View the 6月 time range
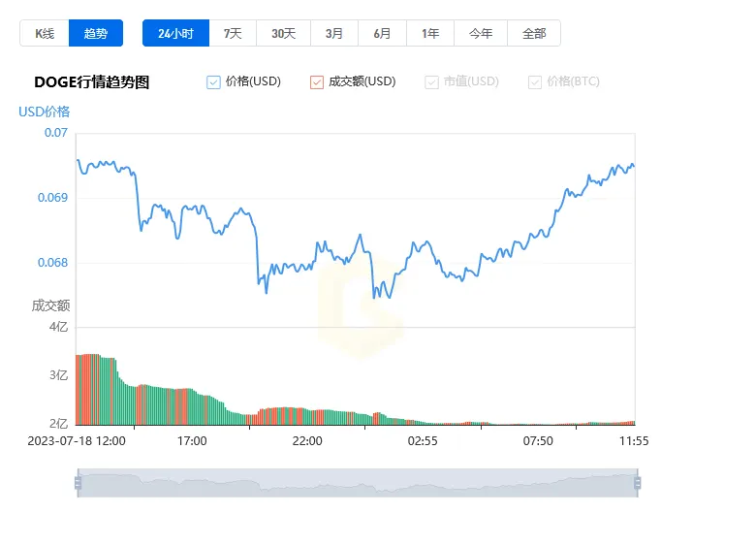Image resolution: width=756 pixels, height=546 pixels. coord(382,33)
